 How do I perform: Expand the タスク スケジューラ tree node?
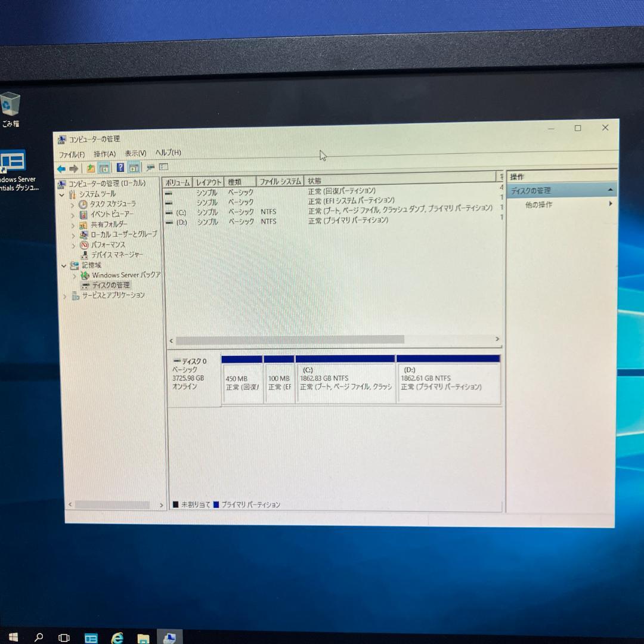tap(73, 205)
